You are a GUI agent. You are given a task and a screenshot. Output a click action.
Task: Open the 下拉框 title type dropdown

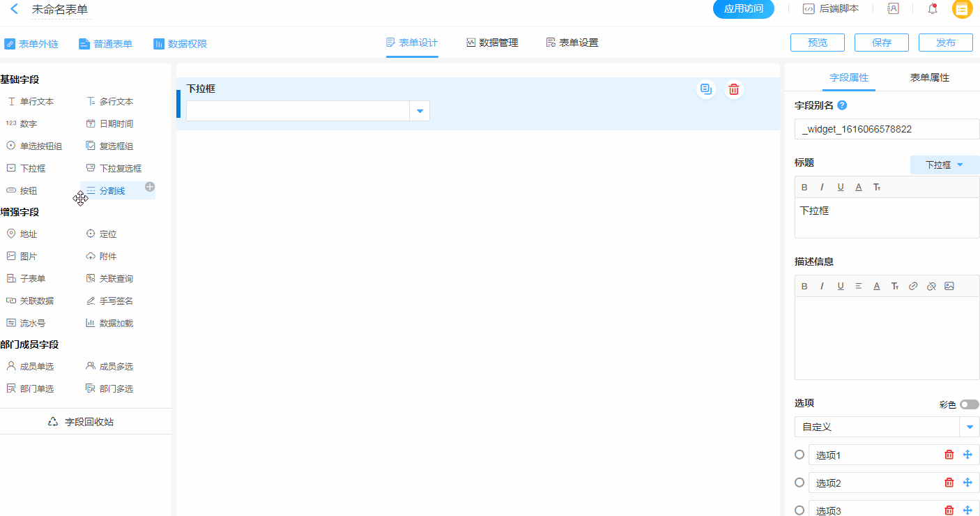click(944, 165)
